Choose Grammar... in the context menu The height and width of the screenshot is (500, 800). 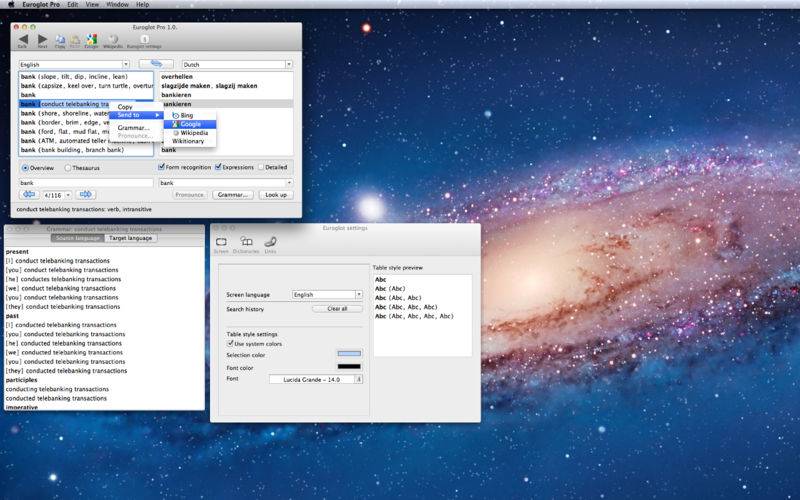136,128
